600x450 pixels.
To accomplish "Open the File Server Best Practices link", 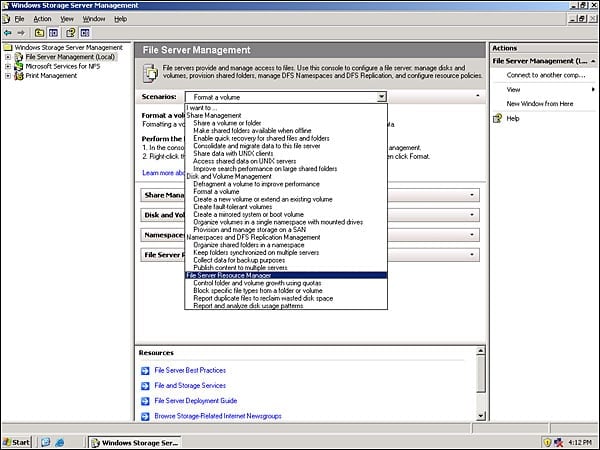I will (x=190, y=370).
